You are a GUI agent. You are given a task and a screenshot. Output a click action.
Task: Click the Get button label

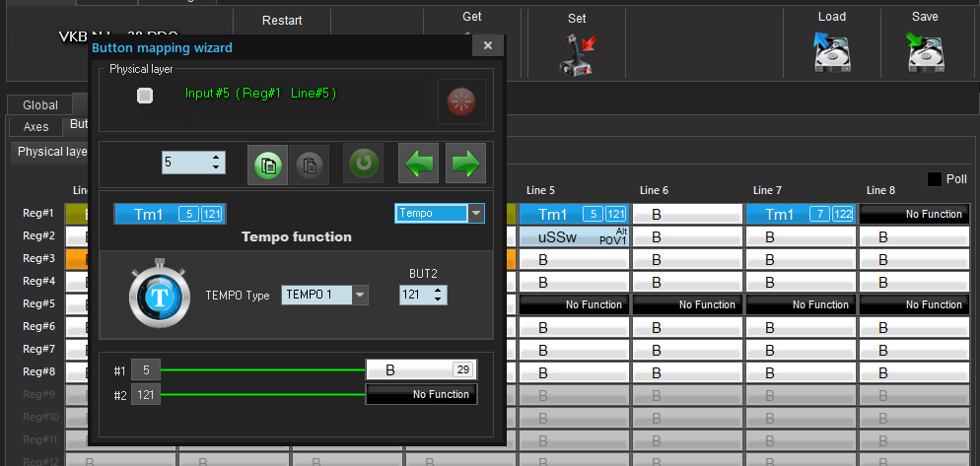472,17
